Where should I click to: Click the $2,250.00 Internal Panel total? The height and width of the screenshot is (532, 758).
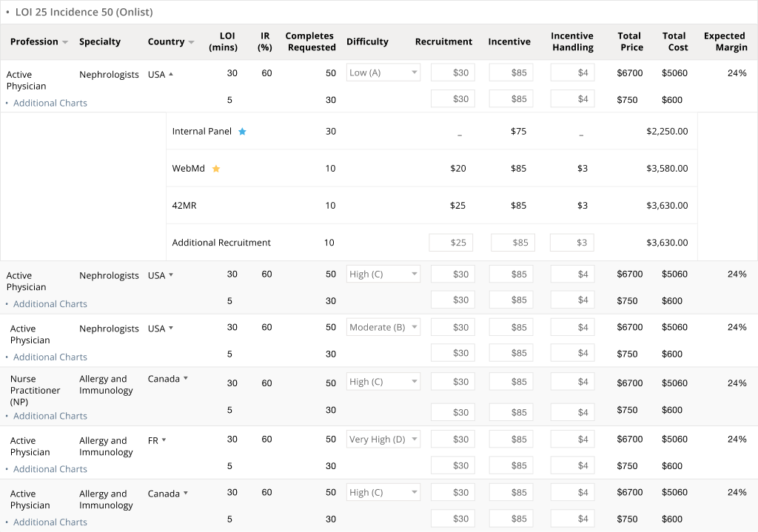[x=667, y=132]
